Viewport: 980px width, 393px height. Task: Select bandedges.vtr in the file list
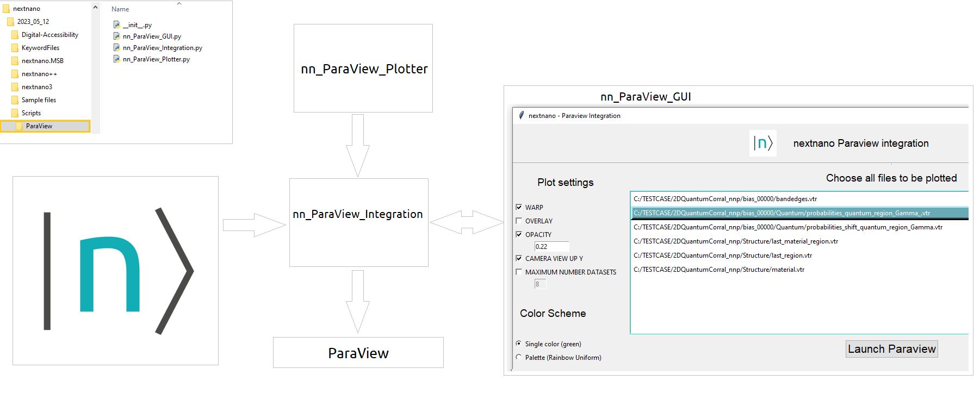pos(725,199)
